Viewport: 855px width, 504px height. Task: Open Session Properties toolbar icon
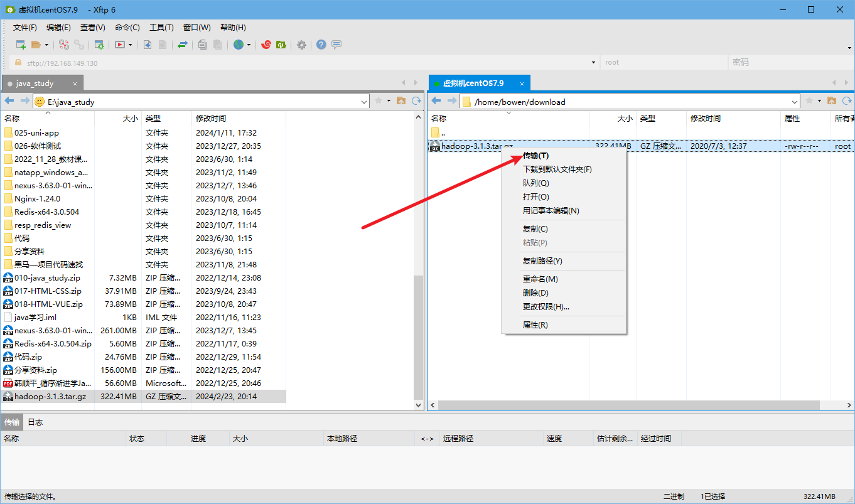tap(99, 45)
